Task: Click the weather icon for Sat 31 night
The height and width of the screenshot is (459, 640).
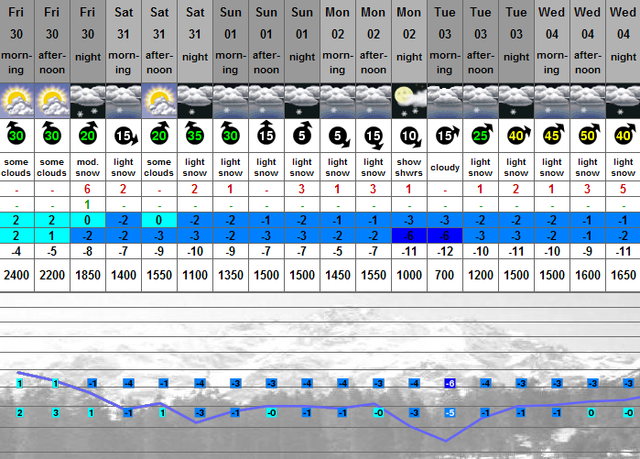Action: pos(195,101)
